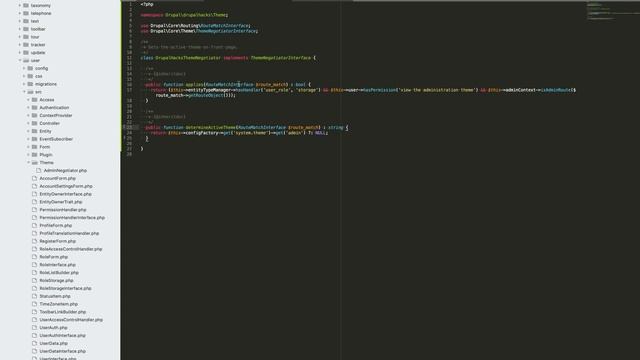Click the ProfileForm.php file icon
640x360 pixels.
(x=35, y=225)
